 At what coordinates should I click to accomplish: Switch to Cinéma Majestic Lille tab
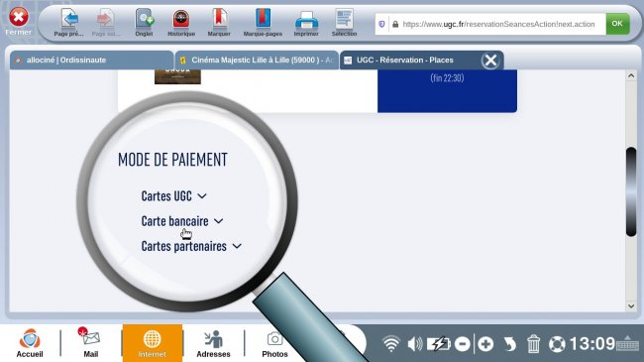pos(257,60)
